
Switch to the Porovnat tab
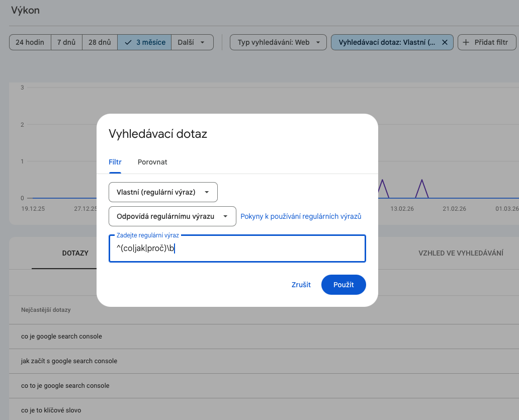coord(152,162)
